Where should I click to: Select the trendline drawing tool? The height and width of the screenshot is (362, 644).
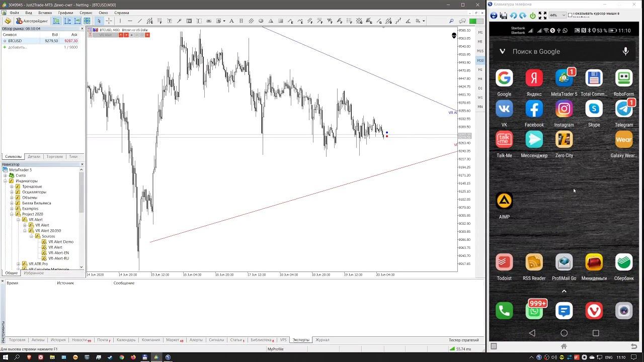(140, 21)
